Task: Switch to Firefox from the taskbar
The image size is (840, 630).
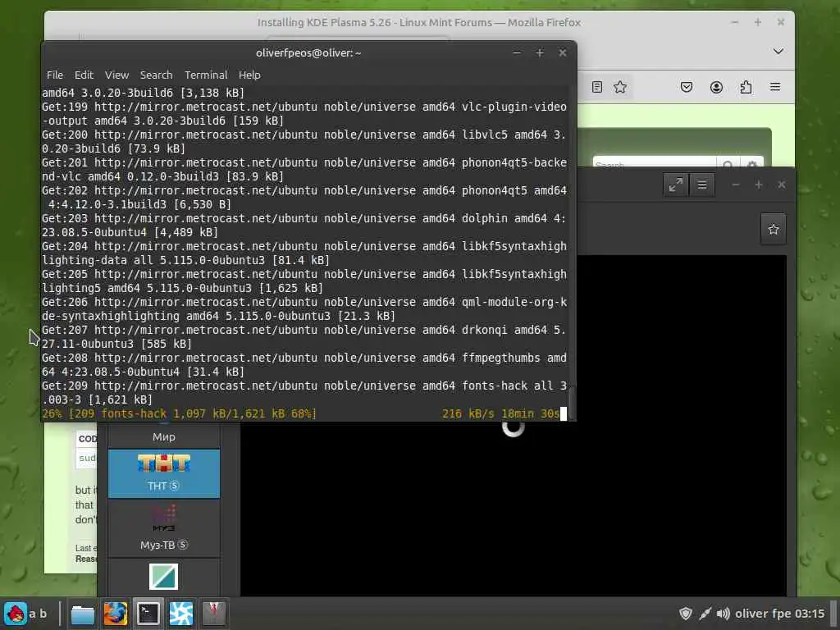Action: (x=115, y=614)
